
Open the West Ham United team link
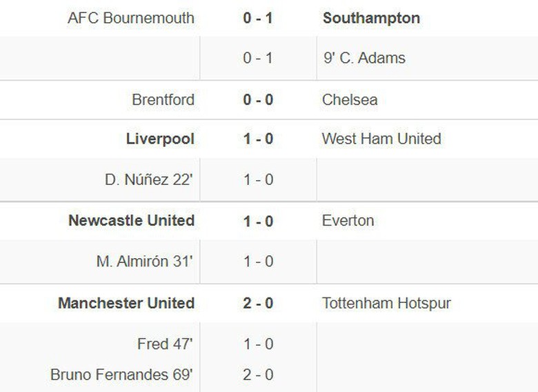click(381, 139)
